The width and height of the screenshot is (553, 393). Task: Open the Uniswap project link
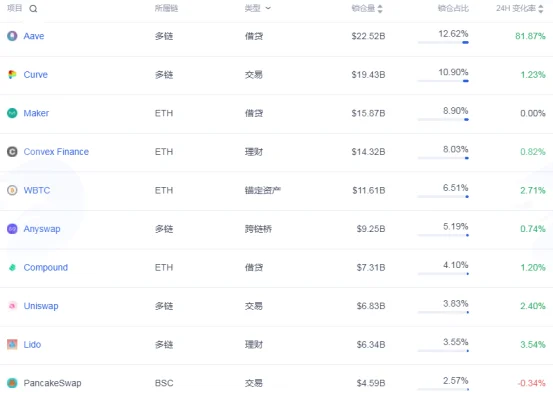[x=41, y=306]
